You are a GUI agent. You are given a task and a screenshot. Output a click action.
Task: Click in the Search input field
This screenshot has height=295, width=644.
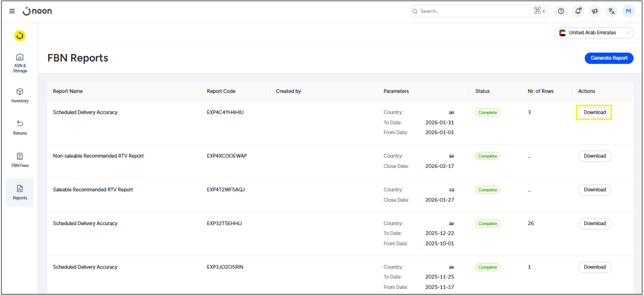click(x=473, y=11)
